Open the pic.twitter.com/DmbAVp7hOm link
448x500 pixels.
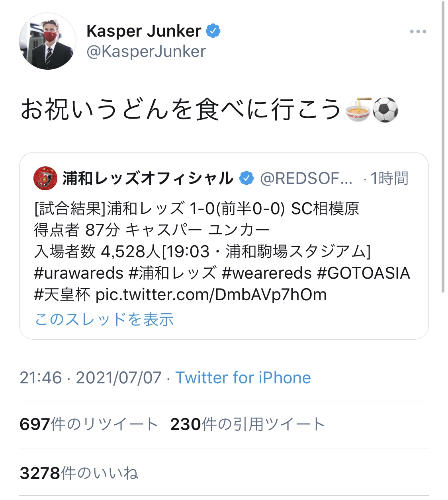tap(211, 295)
